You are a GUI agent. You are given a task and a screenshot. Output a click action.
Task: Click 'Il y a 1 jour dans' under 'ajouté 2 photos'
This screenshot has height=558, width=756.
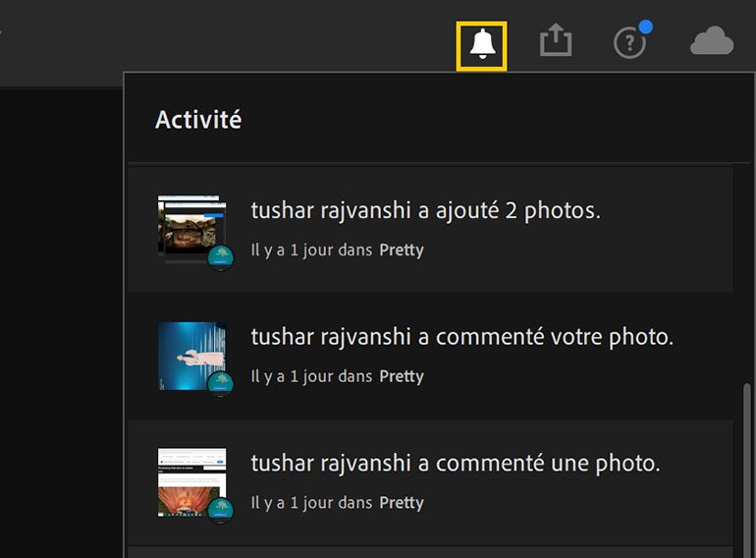coord(311,251)
